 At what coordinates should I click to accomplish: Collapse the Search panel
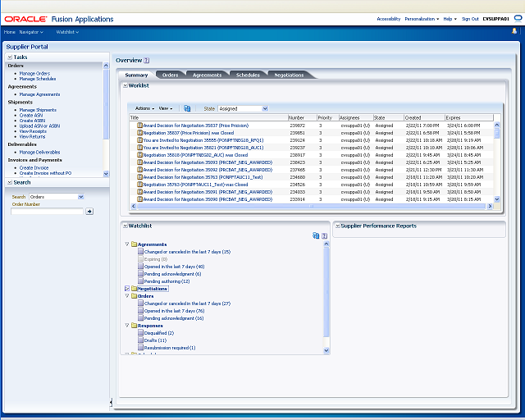10,183
